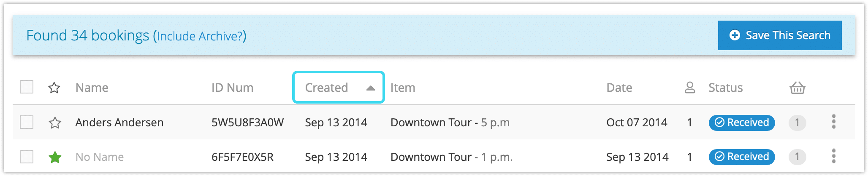Viewport: 868px width, 176px height.
Task: Click the Save This Search button
Action: [x=780, y=35]
